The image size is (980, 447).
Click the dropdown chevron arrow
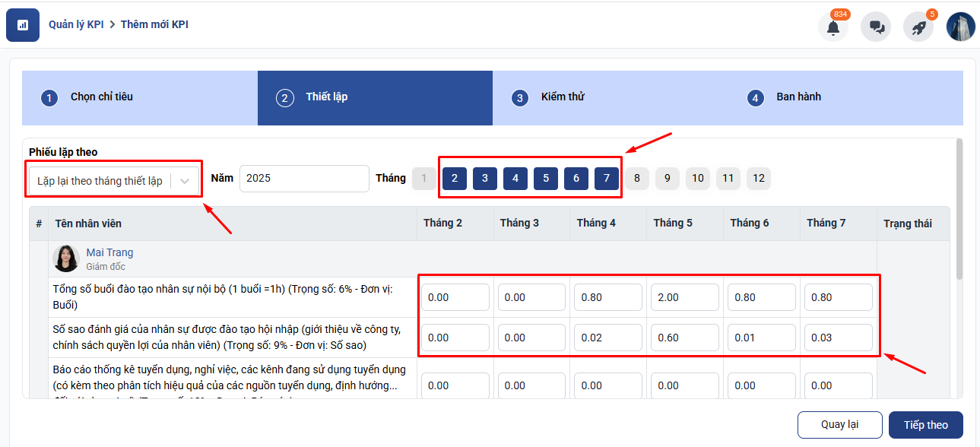(185, 181)
